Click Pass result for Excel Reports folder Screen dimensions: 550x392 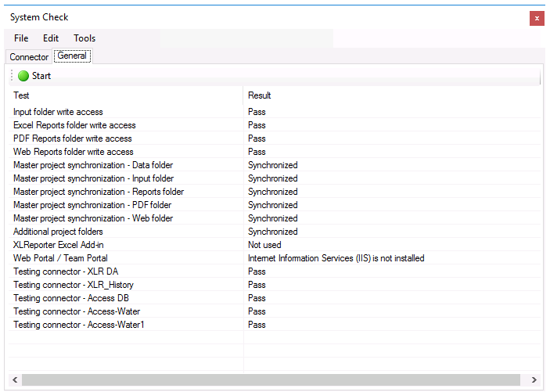[257, 125]
